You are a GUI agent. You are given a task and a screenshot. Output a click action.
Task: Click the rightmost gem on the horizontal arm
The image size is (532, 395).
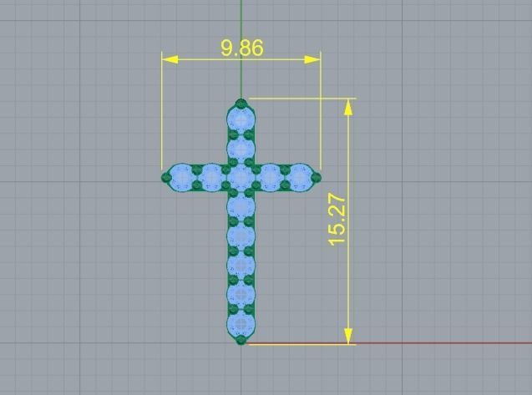pyautogui.click(x=299, y=177)
